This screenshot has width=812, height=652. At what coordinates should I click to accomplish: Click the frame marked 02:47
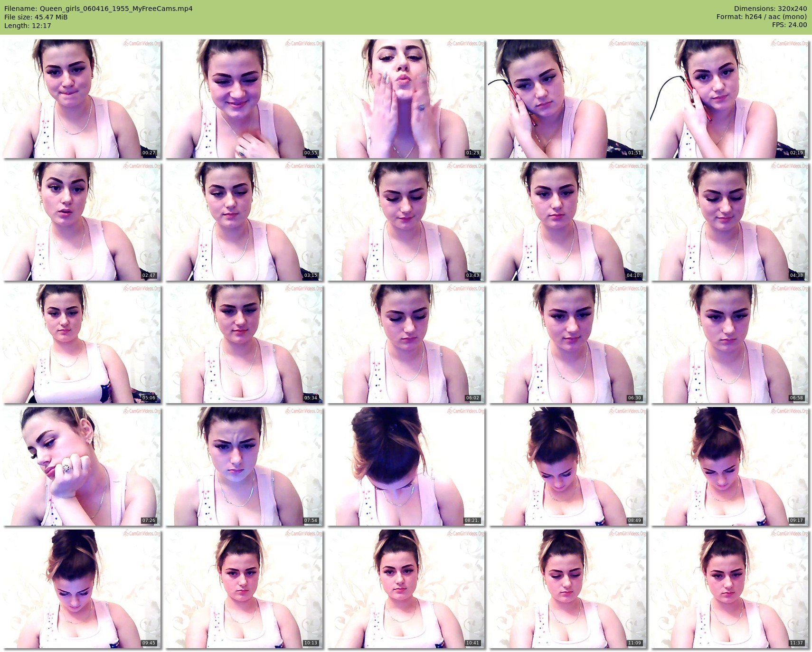(82, 221)
